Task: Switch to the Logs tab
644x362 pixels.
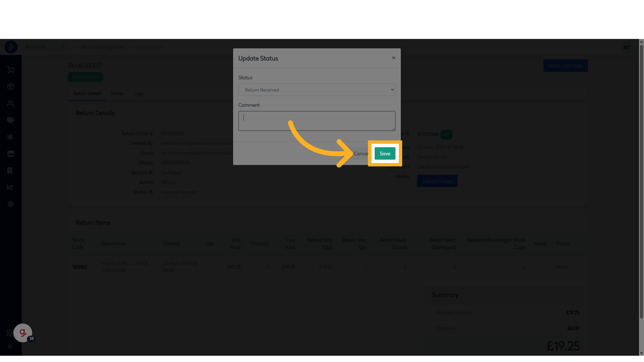Action: 138,94
